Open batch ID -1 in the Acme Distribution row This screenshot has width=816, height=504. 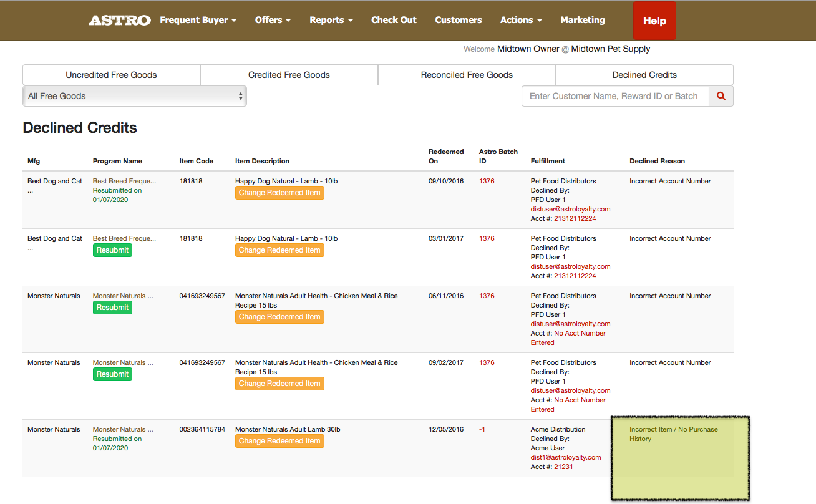482,429
